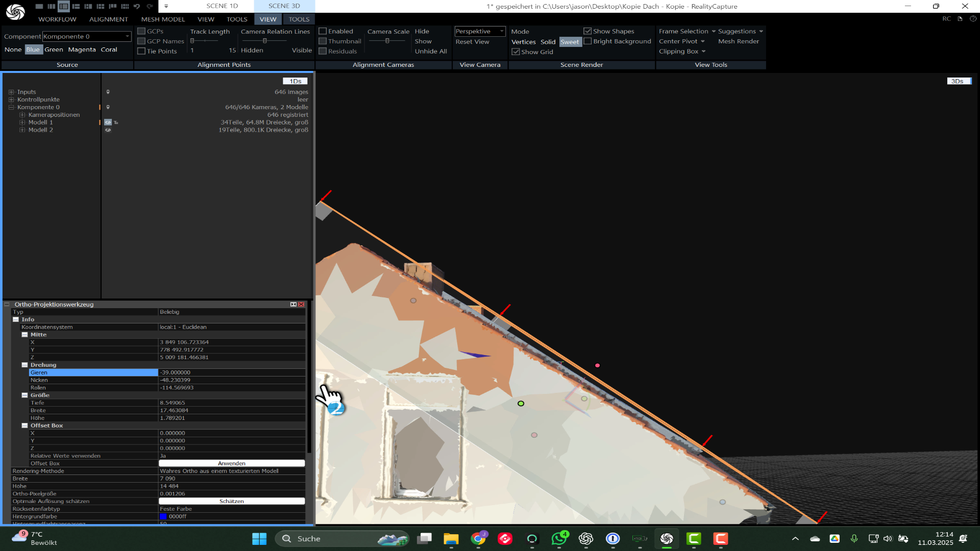Check the Residuals checkbox
Viewport: 980px width, 551px height.
coord(323,51)
